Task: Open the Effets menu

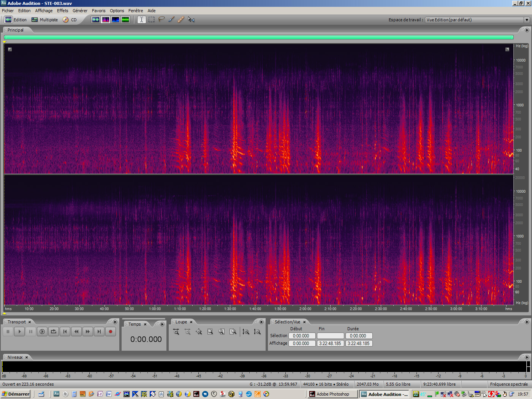Action: click(x=62, y=10)
